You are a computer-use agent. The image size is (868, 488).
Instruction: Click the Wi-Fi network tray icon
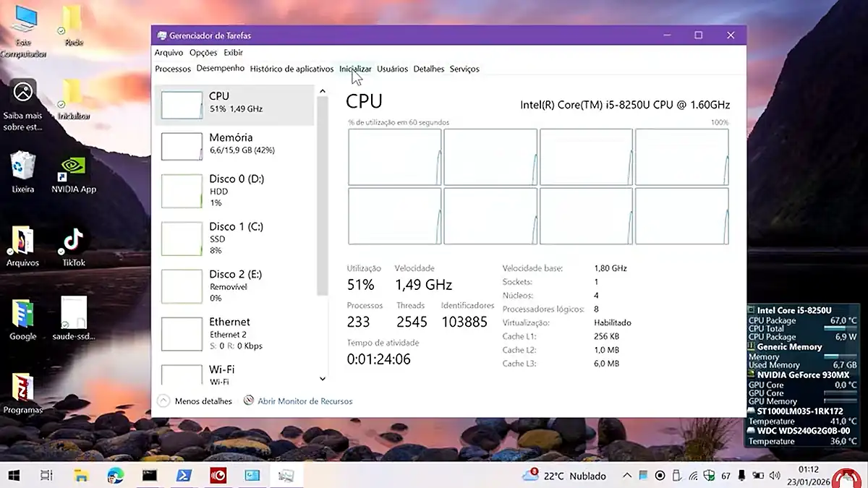pos(693,476)
